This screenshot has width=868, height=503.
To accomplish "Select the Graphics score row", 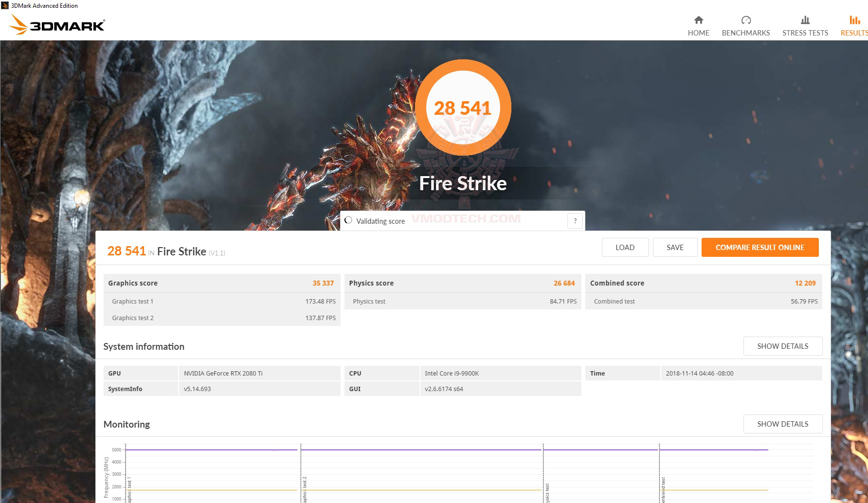I will 222,283.
